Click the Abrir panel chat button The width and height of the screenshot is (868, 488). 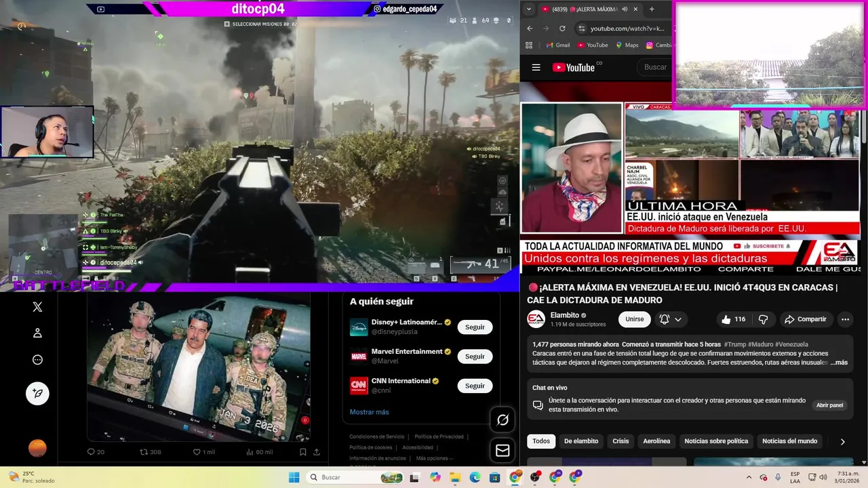[829, 405]
